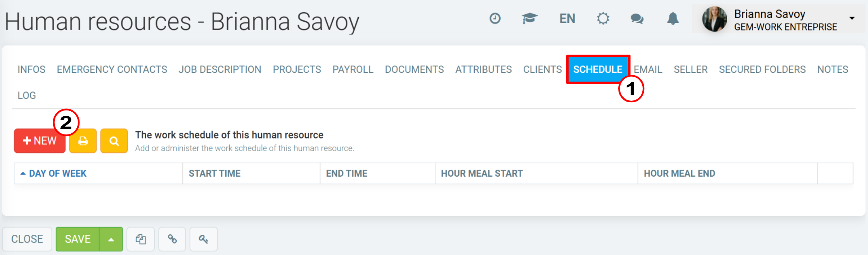Open the PAYROLL tab
The height and width of the screenshot is (255, 868).
[x=353, y=69]
